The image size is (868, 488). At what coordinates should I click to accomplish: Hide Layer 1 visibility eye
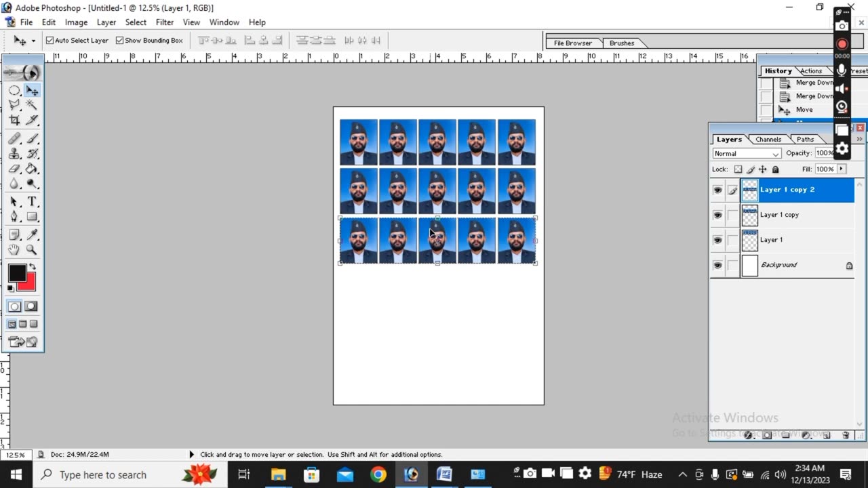(x=717, y=241)
